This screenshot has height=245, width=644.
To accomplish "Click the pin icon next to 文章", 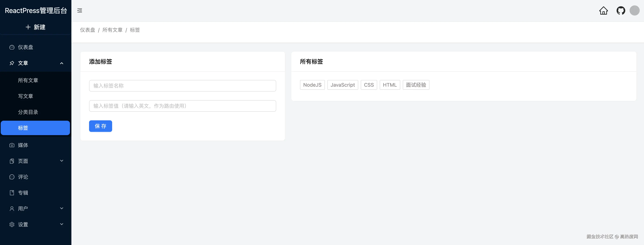I will pos(12,63).
